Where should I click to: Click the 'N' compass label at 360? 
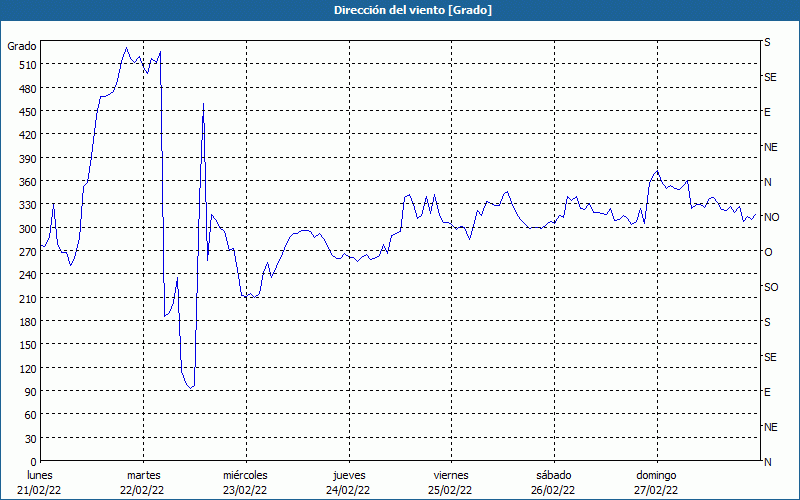coord(767,182)
